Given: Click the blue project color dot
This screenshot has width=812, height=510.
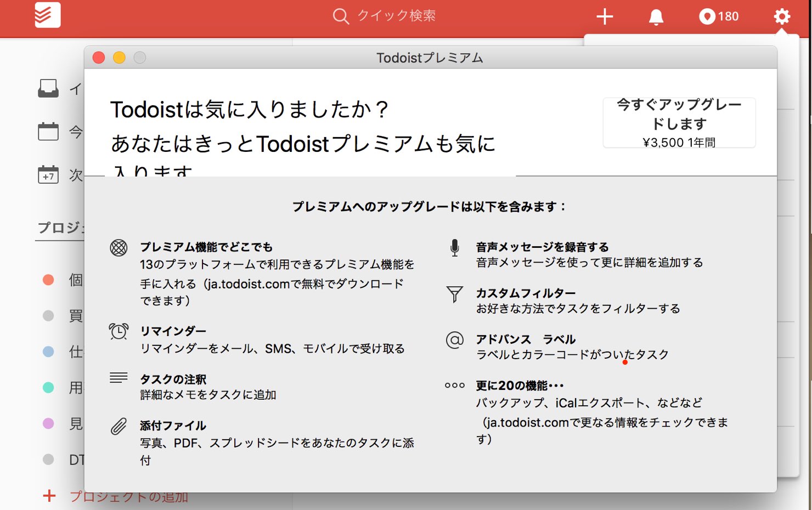Looking at the screenshot, I should pyautogui.click(x=48, y=352).
